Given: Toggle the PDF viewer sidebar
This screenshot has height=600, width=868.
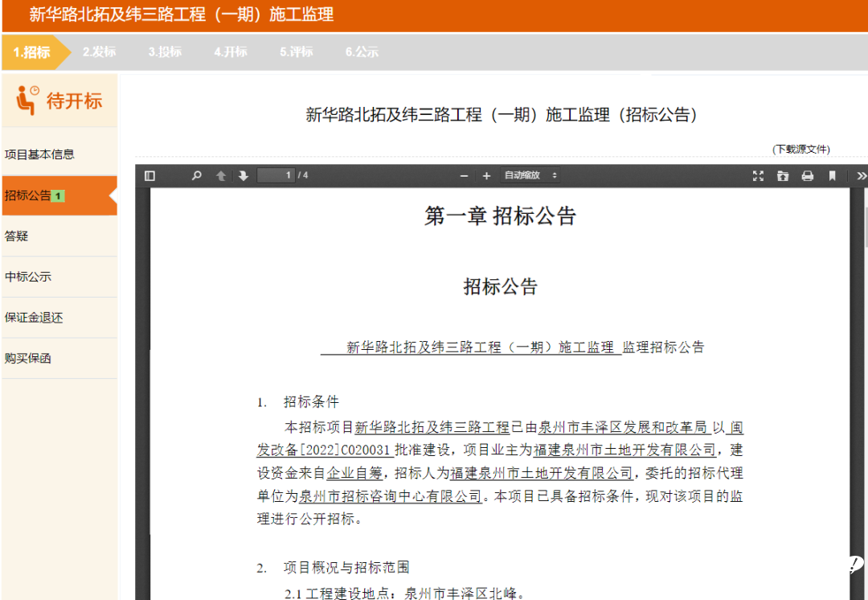Looking at the screenshot, I should coord(149,175).
